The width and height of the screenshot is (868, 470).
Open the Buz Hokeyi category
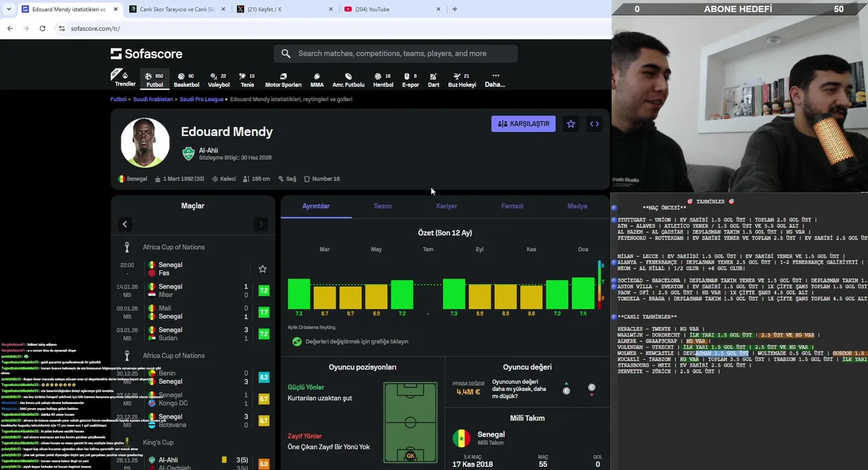(462, 80)
